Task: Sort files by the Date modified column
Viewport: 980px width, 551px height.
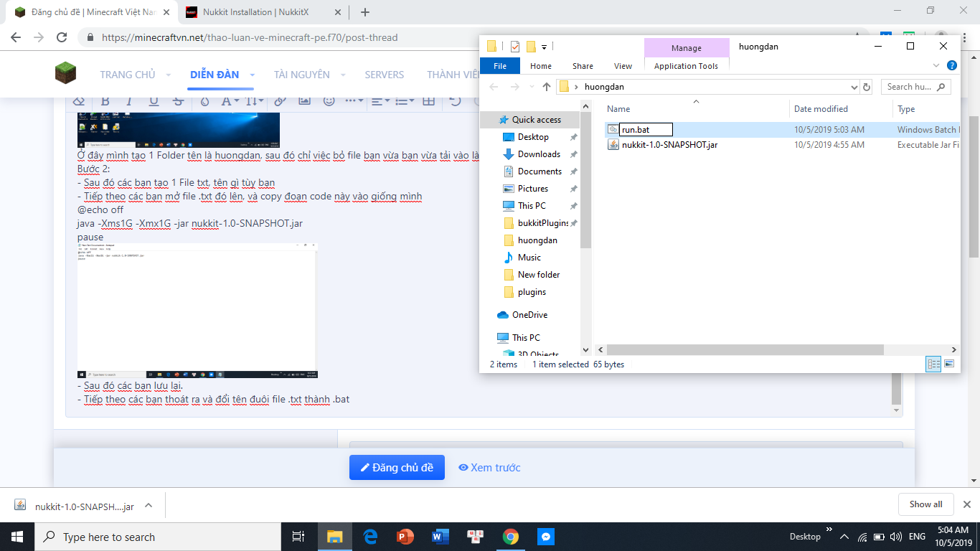Action: click(821, 109)
